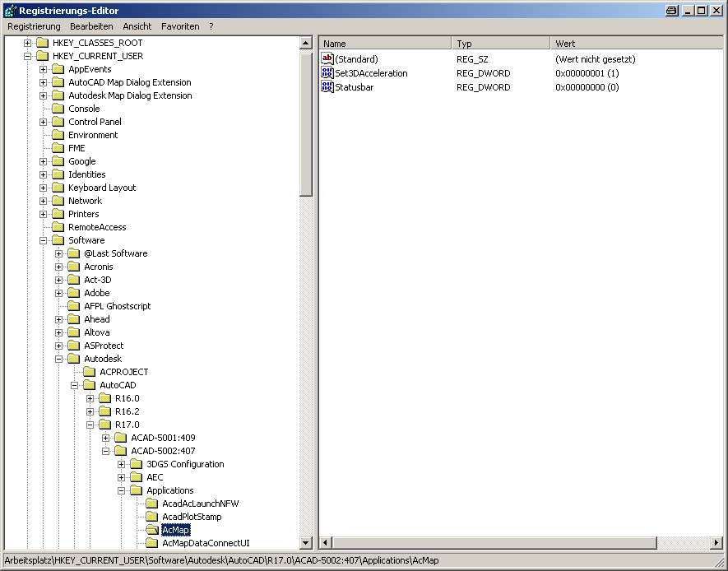Image resolution: width=728 pixels, height=571 pixels.
Task: Click the values pane scroll right arrow
Action: [716, 543]
